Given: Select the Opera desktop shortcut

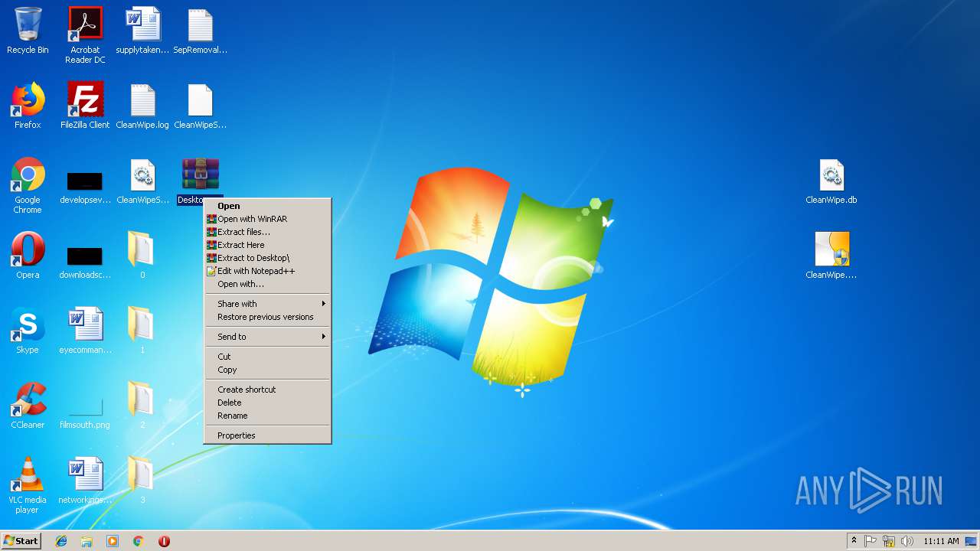Looking at the screenshot, I should 28,256.
